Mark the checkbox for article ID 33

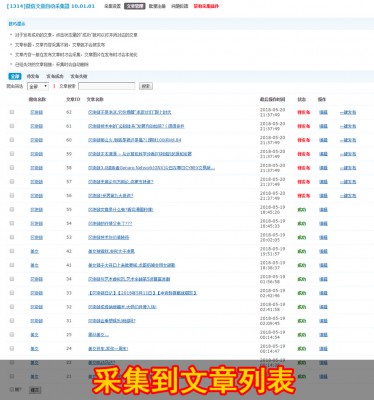point(12,293)
